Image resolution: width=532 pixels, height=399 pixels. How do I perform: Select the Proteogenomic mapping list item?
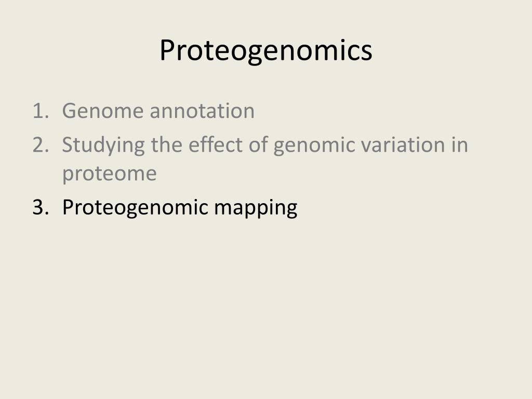[x=180, y=208]
